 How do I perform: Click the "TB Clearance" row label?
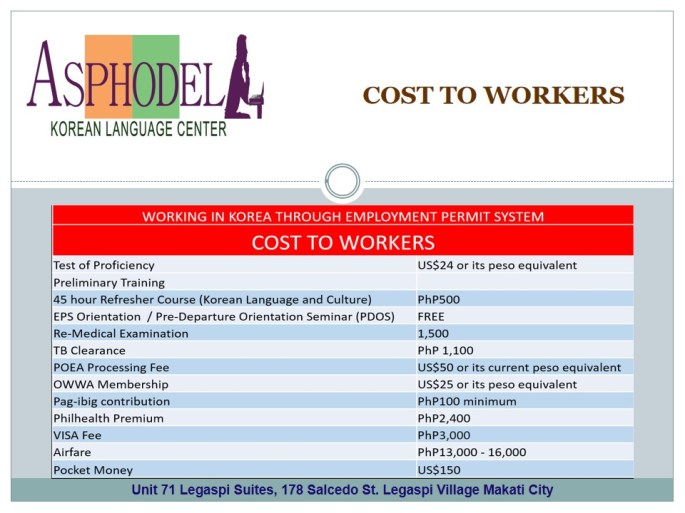[89, 350]
